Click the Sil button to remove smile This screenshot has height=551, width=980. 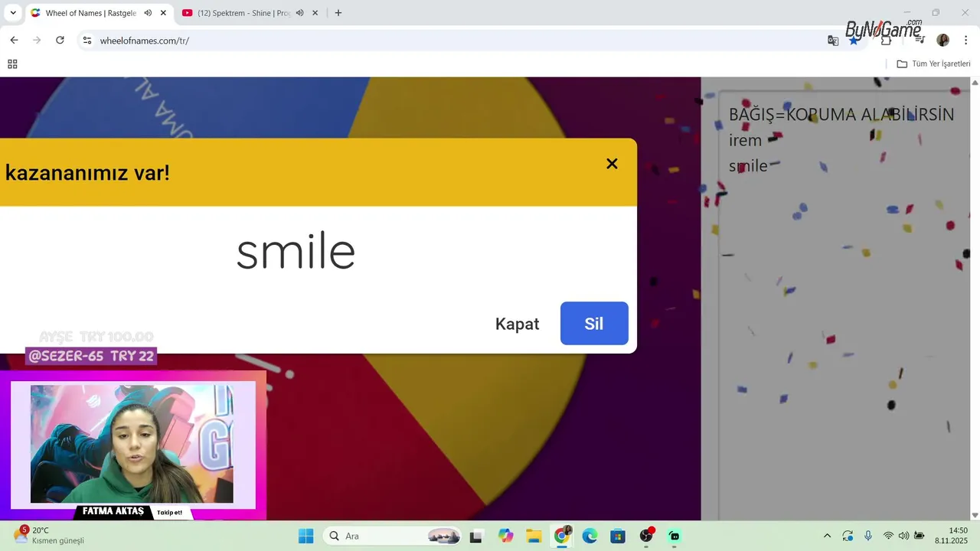point(594,323)
